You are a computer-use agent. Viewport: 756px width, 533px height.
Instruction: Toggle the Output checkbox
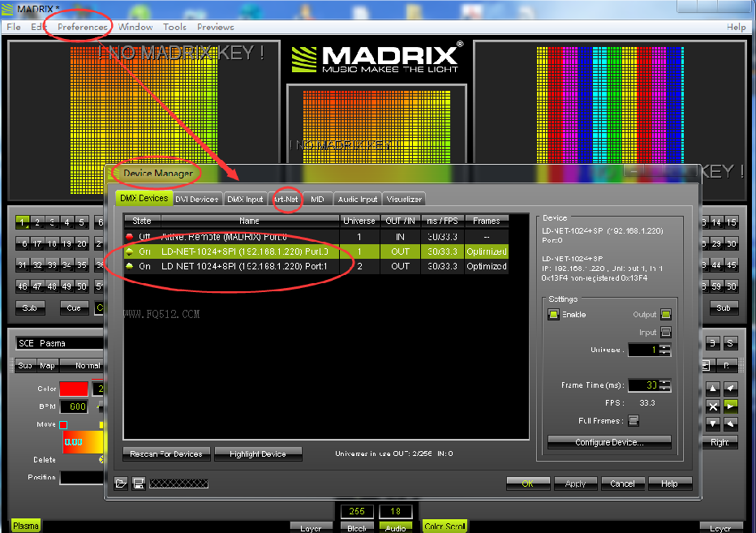[665, 315]
